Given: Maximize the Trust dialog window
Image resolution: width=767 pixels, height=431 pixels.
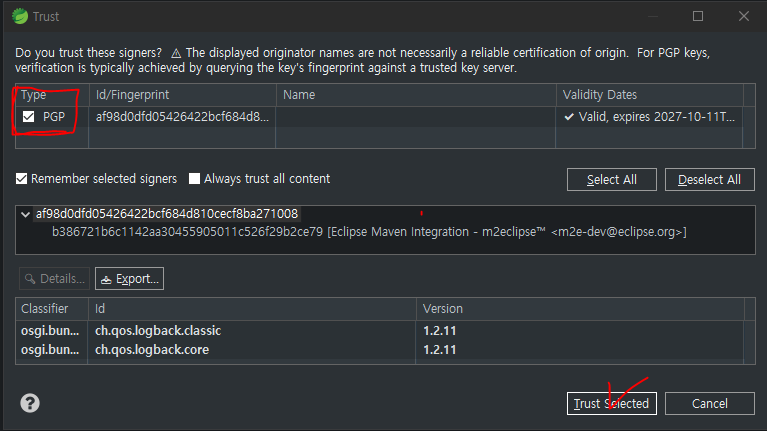Looking at the screenshot, I should coord(698,16).
